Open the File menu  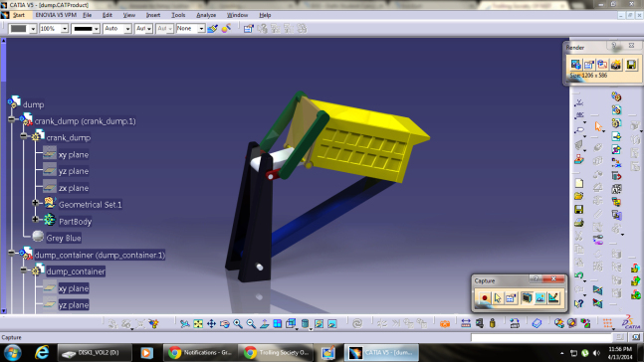(87, 15)
